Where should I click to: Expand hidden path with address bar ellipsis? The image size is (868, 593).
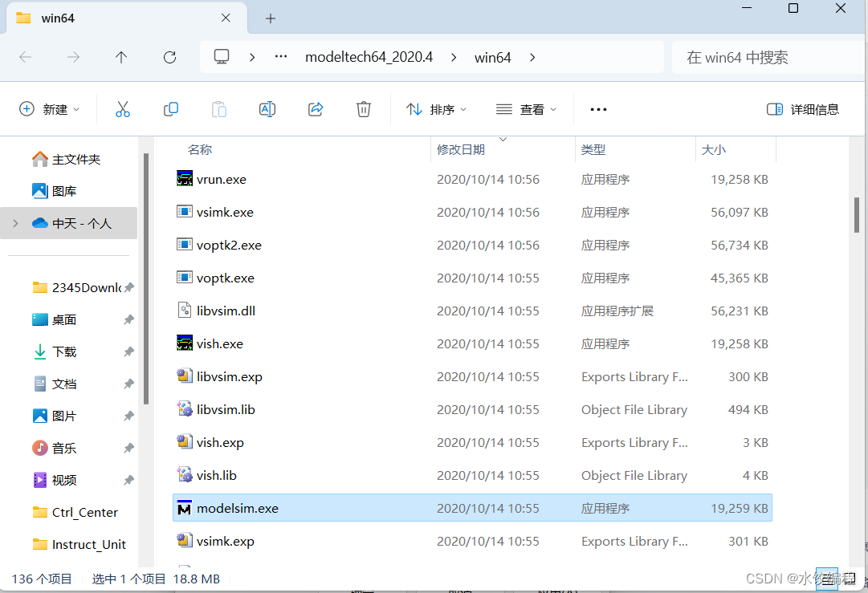281,56
